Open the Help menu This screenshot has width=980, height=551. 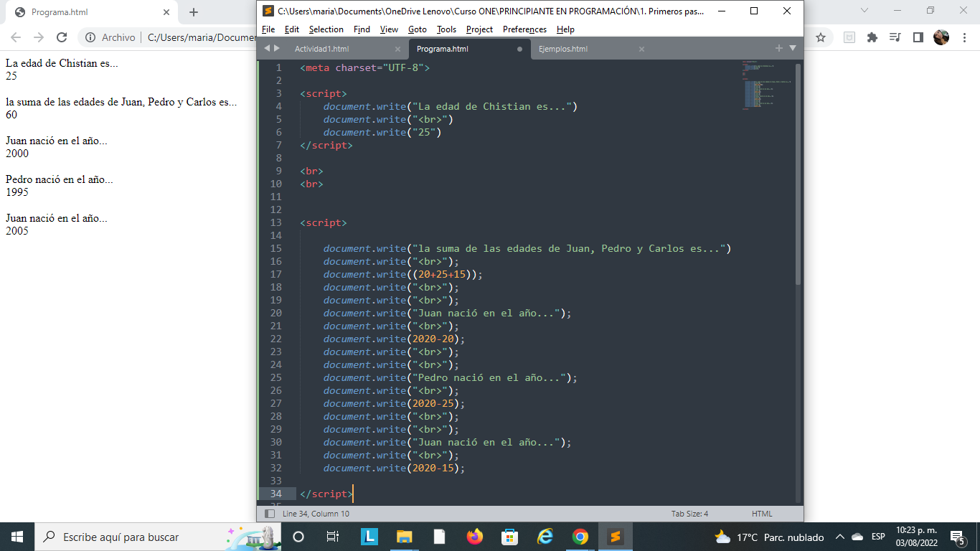[x=566, y=29]
